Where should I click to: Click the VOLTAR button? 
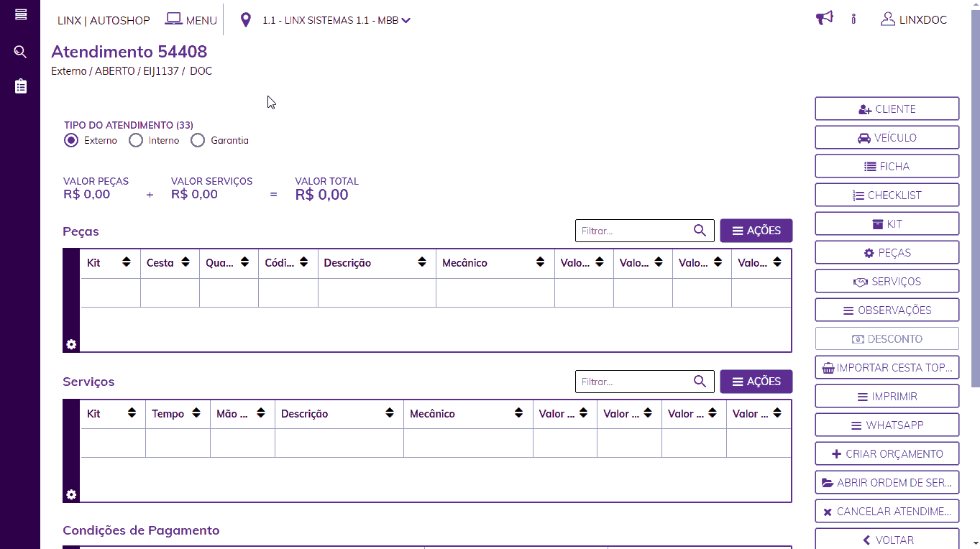[887, 539]
